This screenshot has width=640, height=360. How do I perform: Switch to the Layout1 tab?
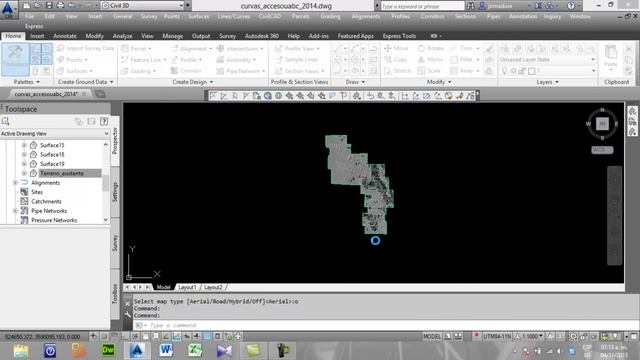(187, 287)
